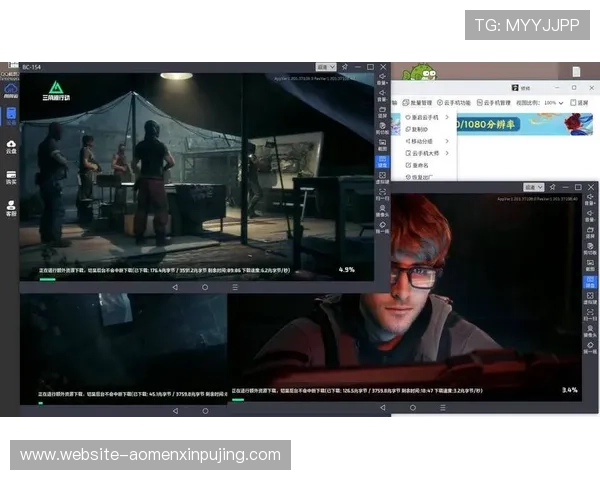Expand the 重启云手机 submenu arrow

coord(446,117)
